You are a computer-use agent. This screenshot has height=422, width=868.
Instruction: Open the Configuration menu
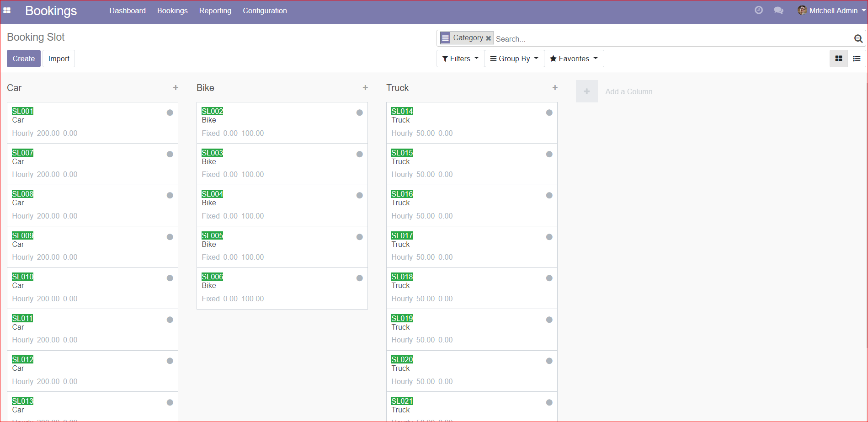click(x=265, y=11)
